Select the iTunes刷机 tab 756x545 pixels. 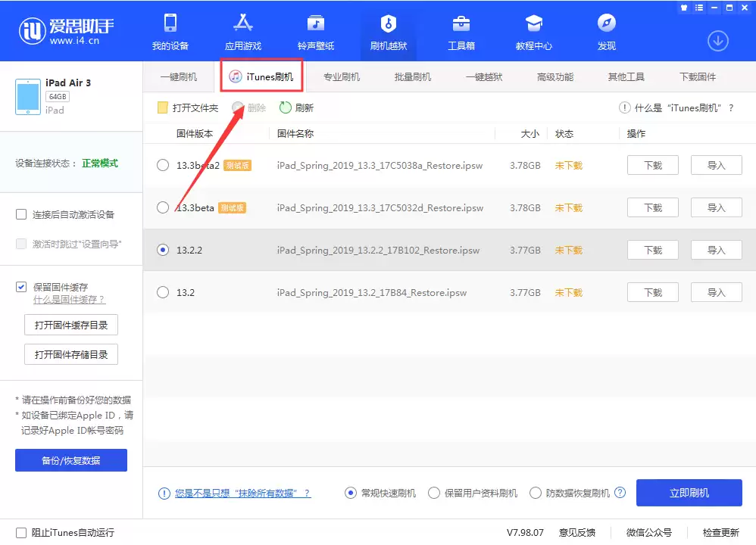coord(261,76)
